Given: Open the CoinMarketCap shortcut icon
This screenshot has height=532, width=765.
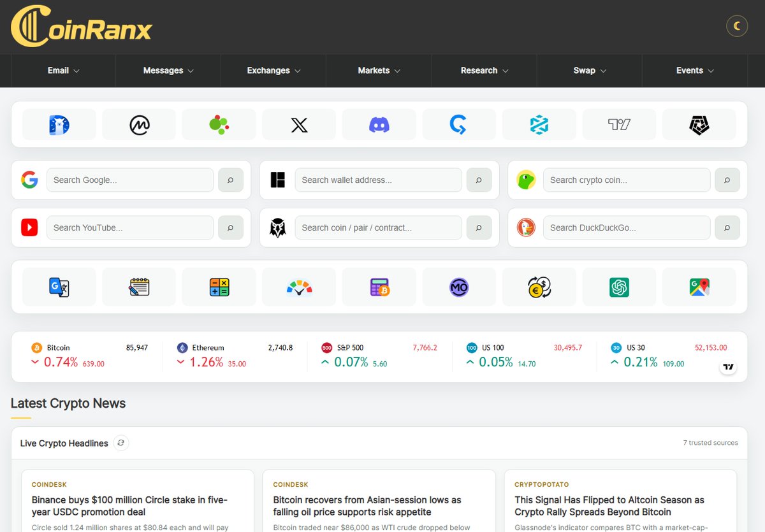Looking at the screenshot, I should pyautogui.click(x=139, y=124).
